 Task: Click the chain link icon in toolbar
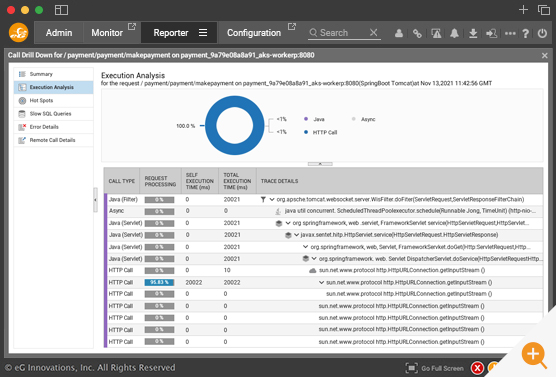[417, 33]
